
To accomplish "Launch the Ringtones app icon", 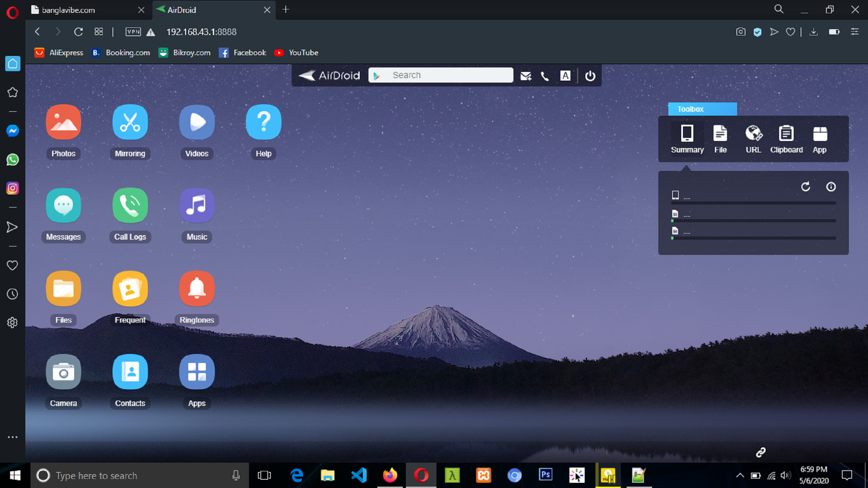I will pos(197,289).
